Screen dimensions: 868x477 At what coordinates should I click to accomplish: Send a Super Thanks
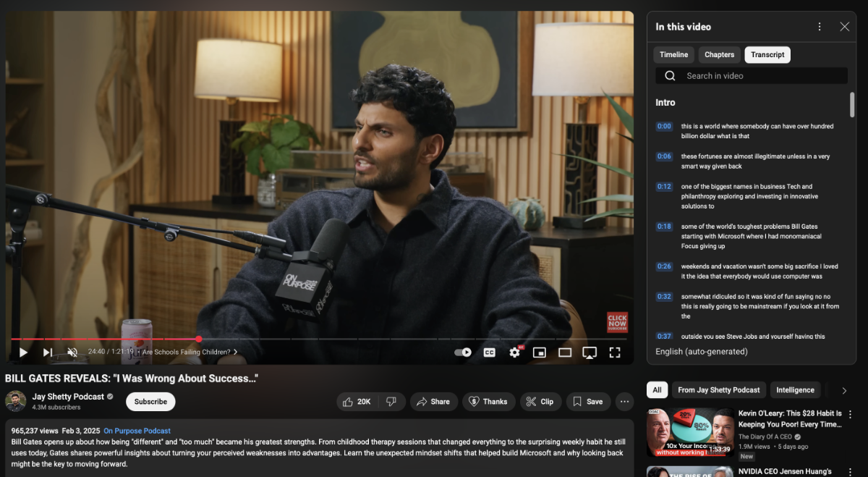click(488, 402)
